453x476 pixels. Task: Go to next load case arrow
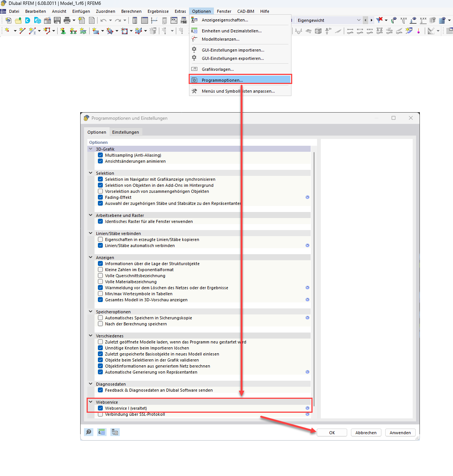click(x=371, y=20)
